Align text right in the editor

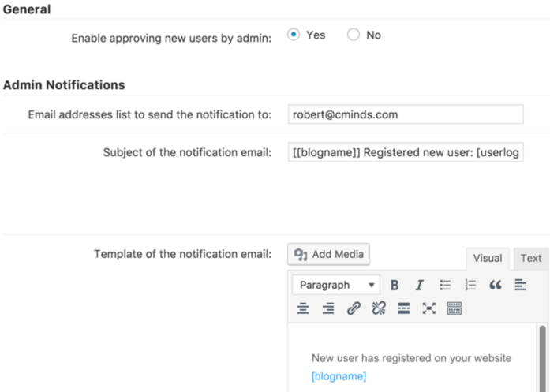point(328,308)
